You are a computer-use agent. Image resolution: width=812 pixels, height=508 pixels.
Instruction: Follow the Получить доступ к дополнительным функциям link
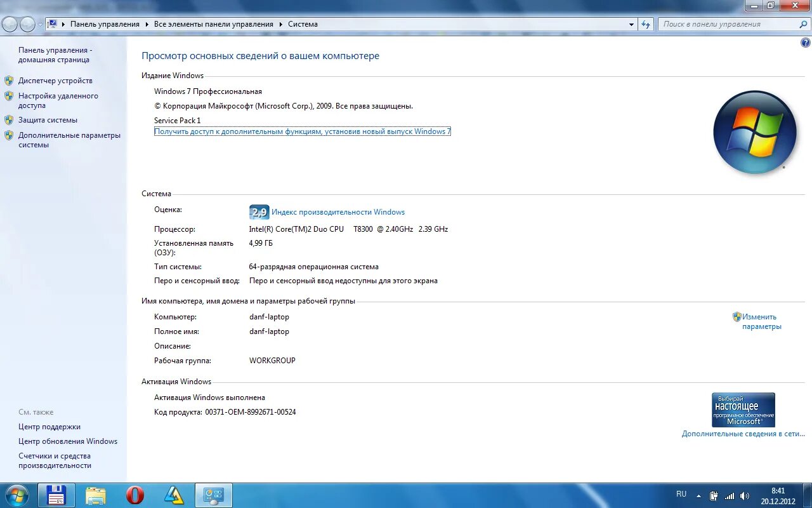pos(303,131)
